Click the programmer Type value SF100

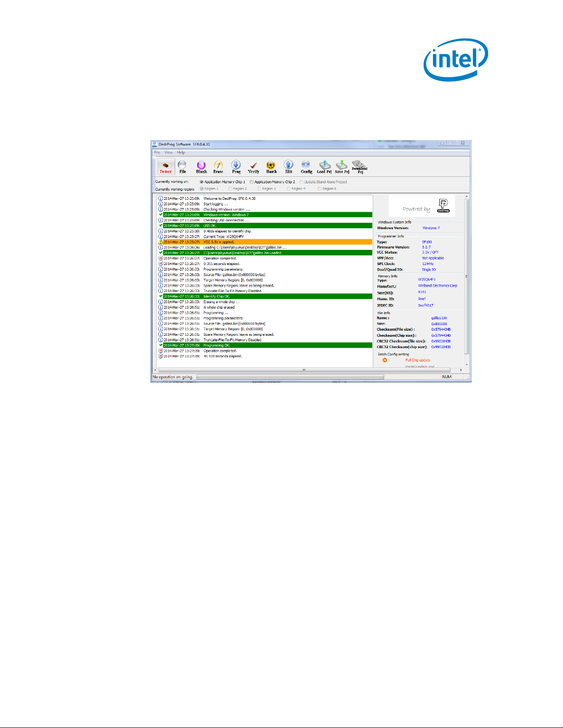427,242
